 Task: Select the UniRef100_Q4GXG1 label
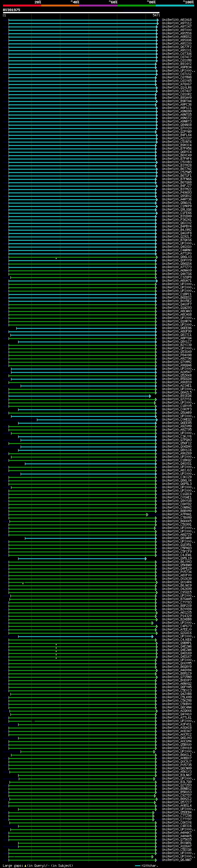[177, 464]
